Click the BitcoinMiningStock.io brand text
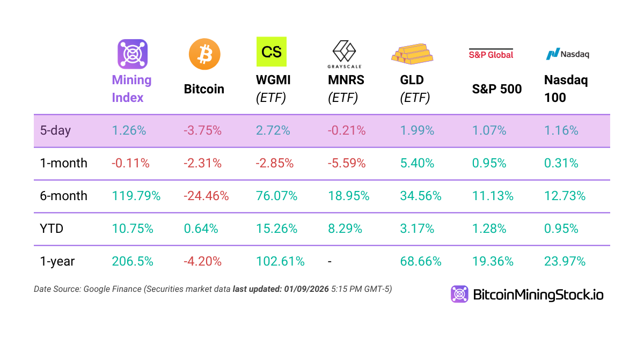The height and width of the screenshot is (338, 644). point(538,295)
